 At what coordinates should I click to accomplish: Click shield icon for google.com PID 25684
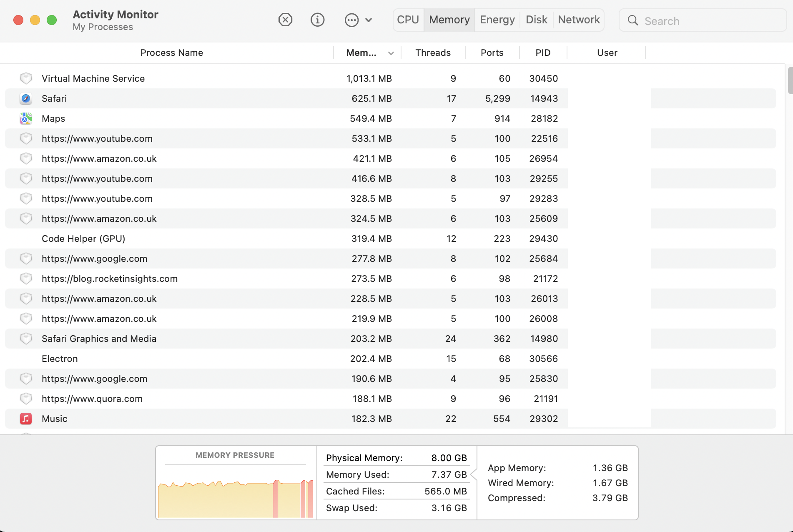tap(26, 258)
